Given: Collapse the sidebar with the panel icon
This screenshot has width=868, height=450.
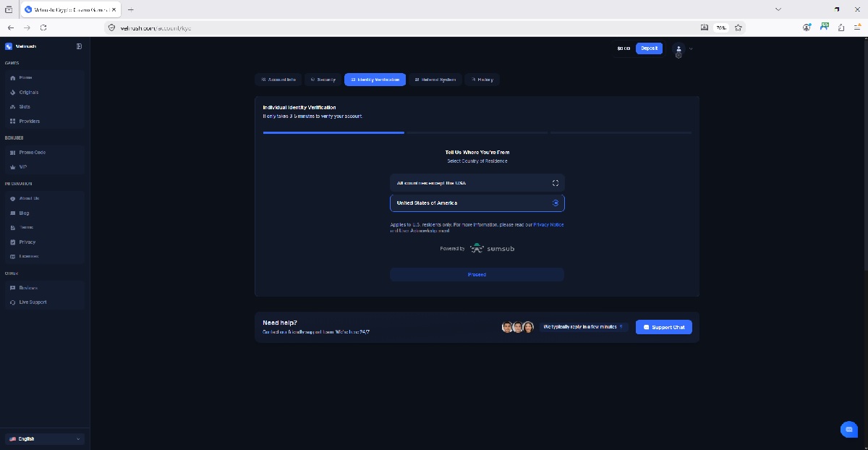Looking at the screenshot, I should (x=79, y=46).
